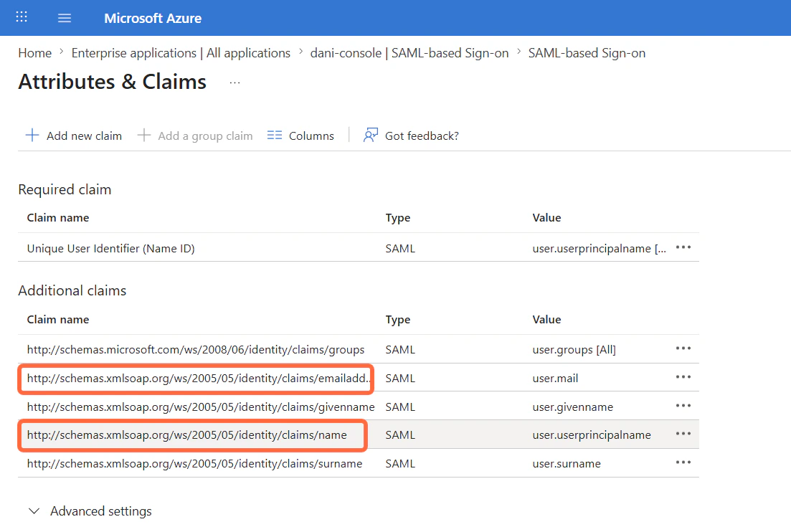This screenshot has height=532, width=791.
Task: Expand Advanced settings chevron
Action: coord(34,510)
